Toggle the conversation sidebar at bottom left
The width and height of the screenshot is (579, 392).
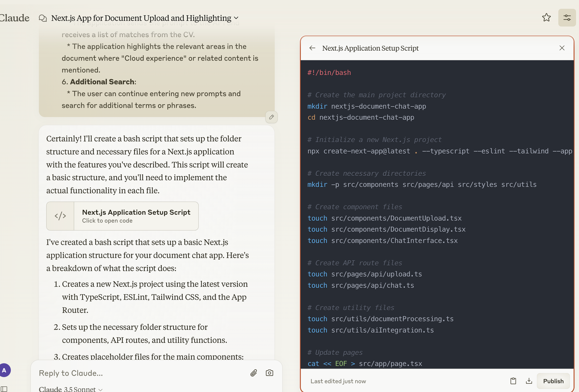pos(5,389)
